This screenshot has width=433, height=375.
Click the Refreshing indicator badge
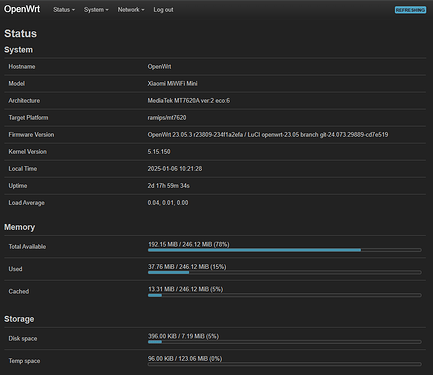(410, 10)
